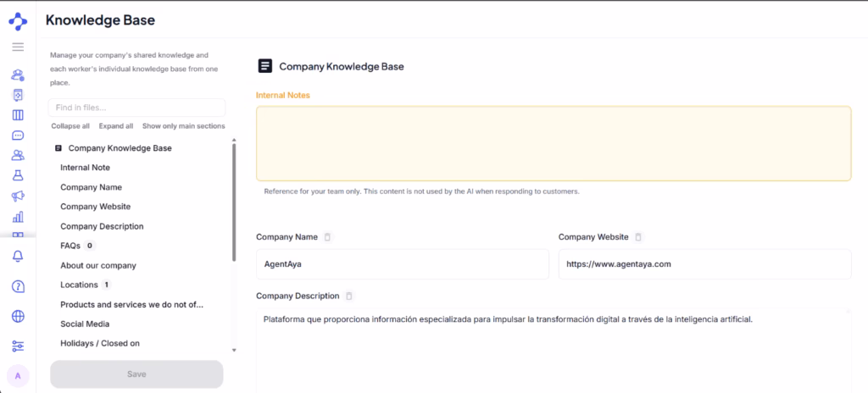Focus the Find in files search box
The width and height of the screenshot is (868, 393).
(x=136, y=108)
